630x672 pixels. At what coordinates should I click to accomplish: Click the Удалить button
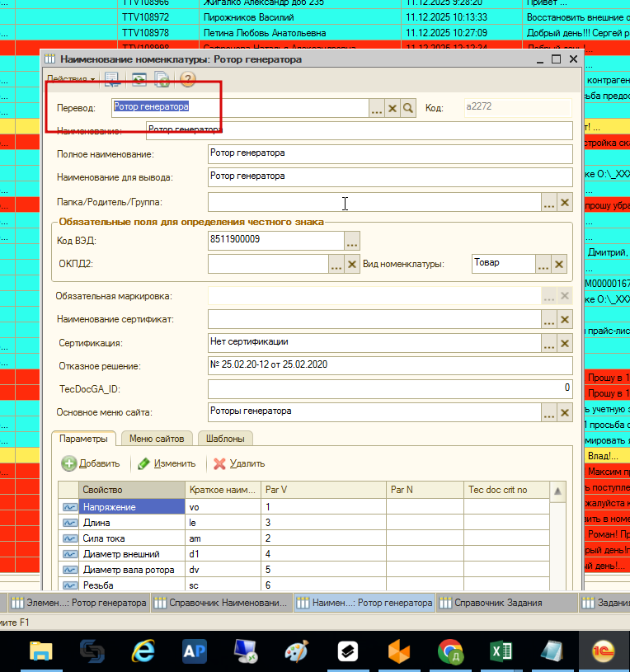(239, 463)
